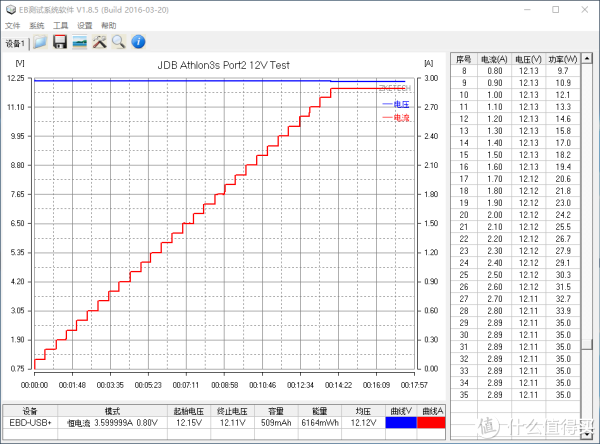Click the 6164mWh energy cell
600x444 pixels.
[x=320, y=423]
